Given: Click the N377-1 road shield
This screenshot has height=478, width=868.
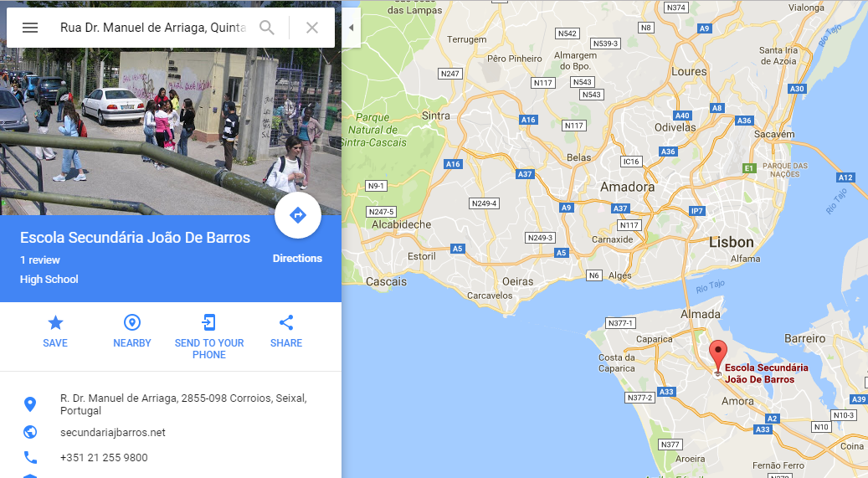Looking at the screenshot, I should click(620, 323).
